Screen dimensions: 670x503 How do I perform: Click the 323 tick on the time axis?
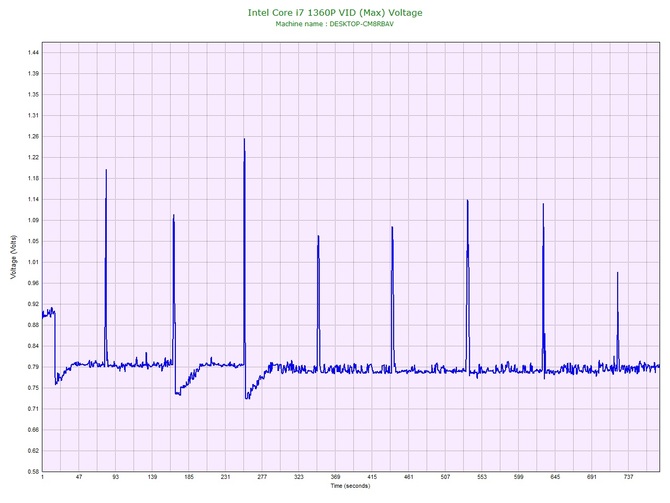(x=299, y=477)
